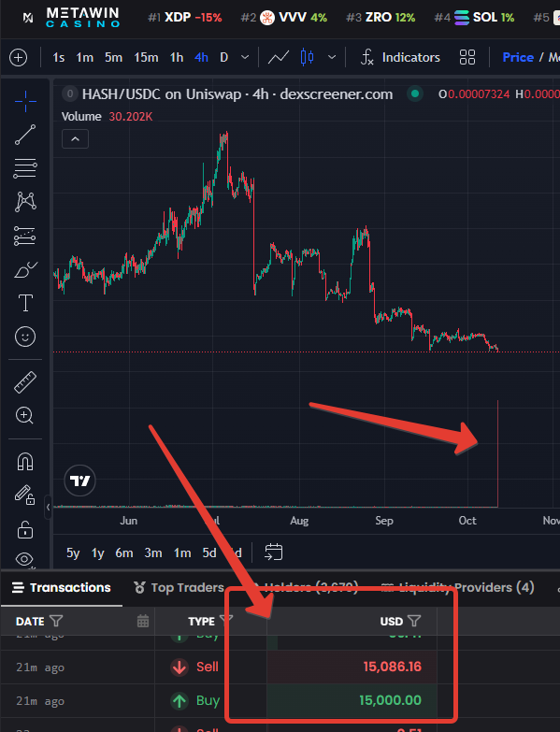560x732 pixels.
Task: Click the Volume 30.202K indicator label
Action: click(x=107, y=117)
